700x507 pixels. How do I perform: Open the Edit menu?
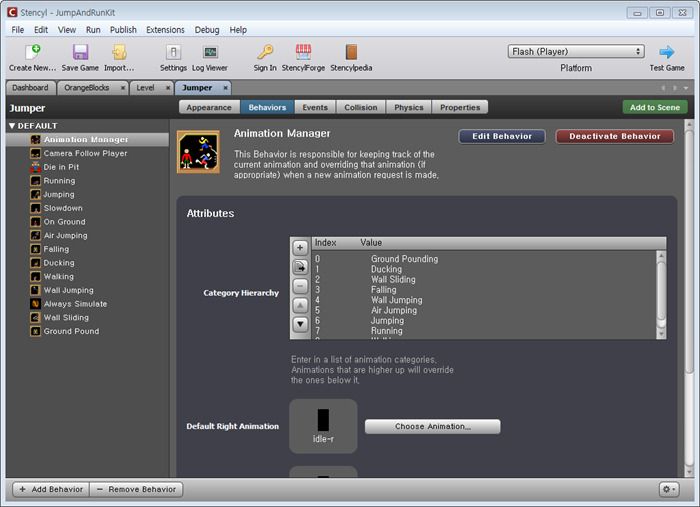[41, 30]
